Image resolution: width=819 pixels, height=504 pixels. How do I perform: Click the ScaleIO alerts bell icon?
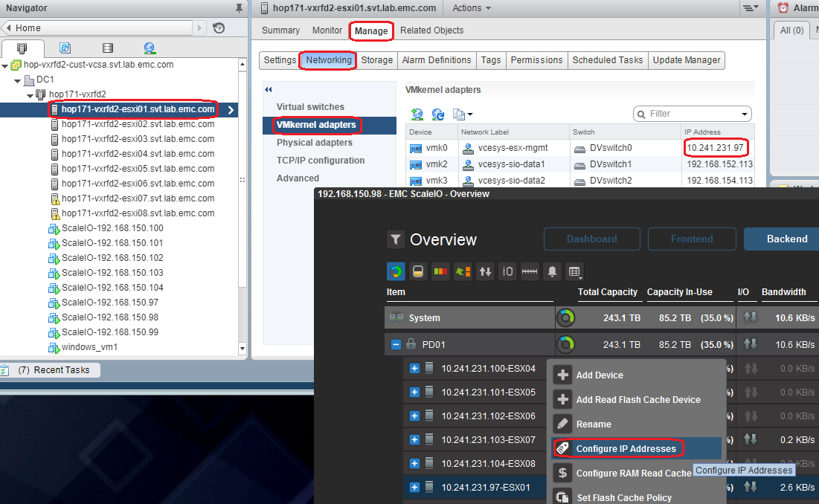[x=552, y=271]
